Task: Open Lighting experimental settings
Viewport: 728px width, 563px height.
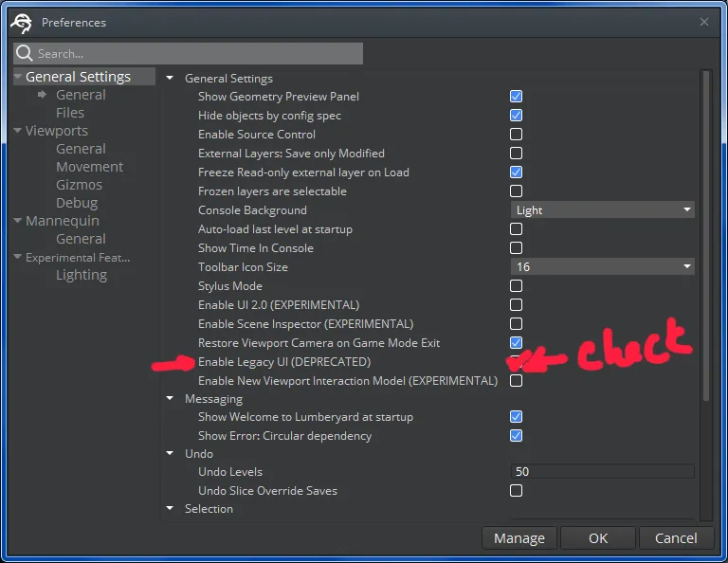Action: point(82,275)
